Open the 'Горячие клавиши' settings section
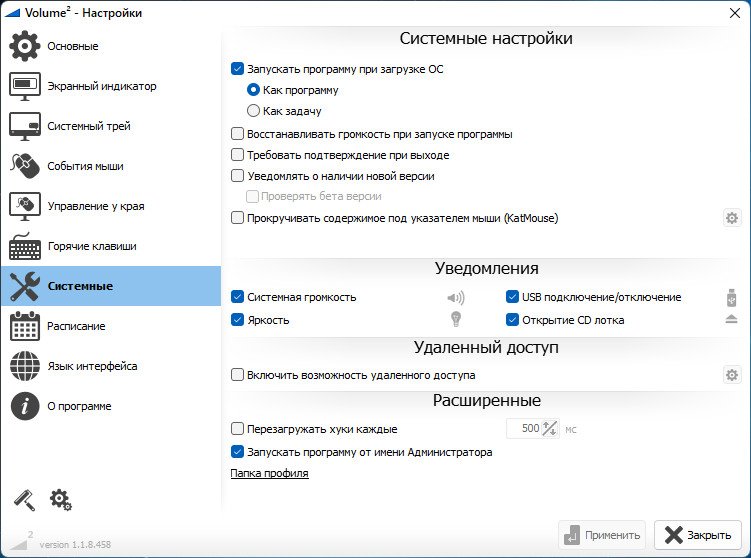Screen dimensions: 751x558 [x=111, y=246]
